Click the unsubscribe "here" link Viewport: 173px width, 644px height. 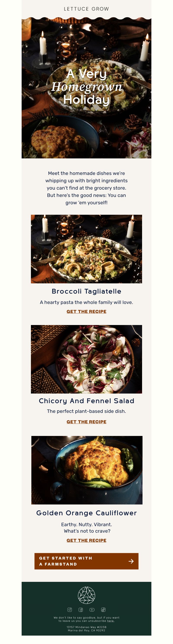pos(111,621)
